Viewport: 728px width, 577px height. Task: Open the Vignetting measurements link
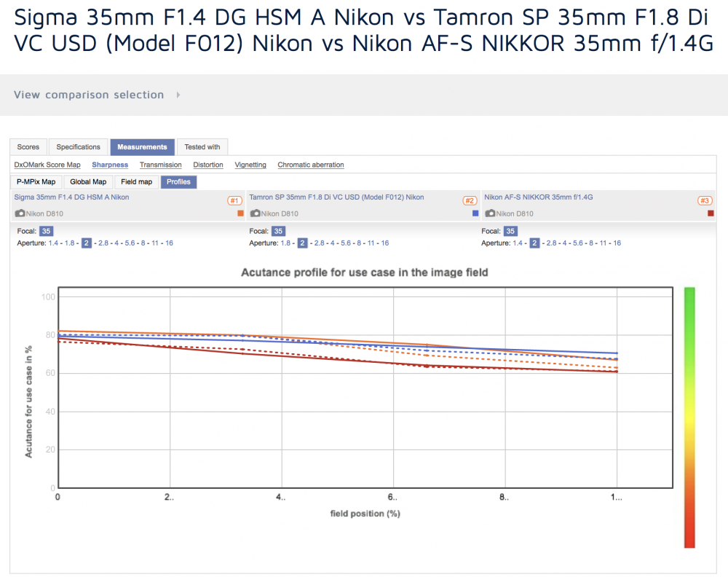pos(250,165)
